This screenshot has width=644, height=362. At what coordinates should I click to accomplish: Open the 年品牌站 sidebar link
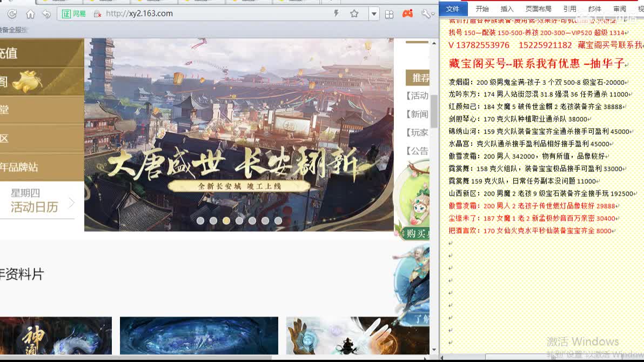tap(42, 167)
